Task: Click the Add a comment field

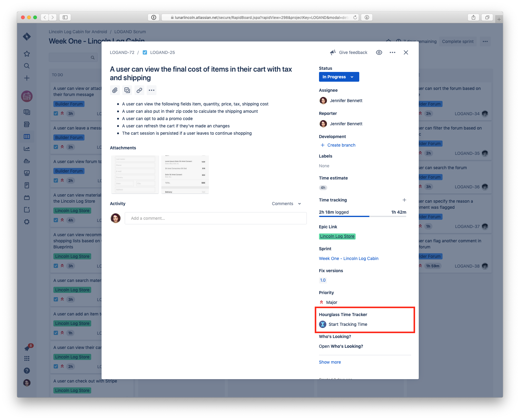Action: click(216, 218)
